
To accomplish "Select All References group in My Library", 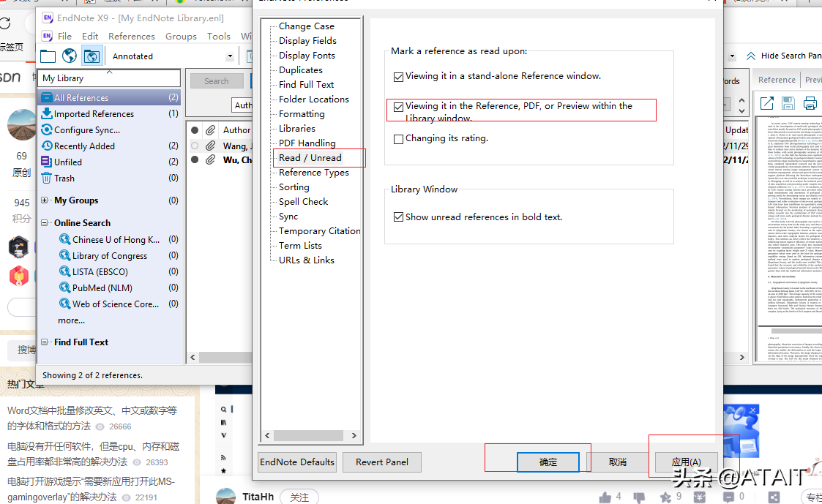I will click(x=110, y=97).
